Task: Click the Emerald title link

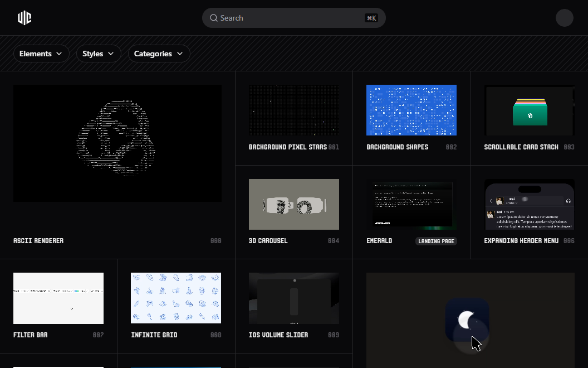Action: pos(379,241)
